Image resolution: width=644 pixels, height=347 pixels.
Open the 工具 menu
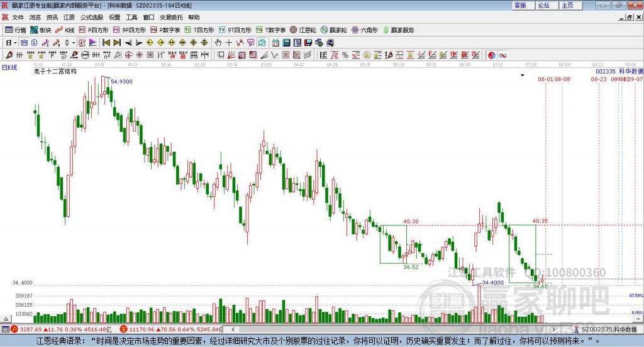[131, 17]
